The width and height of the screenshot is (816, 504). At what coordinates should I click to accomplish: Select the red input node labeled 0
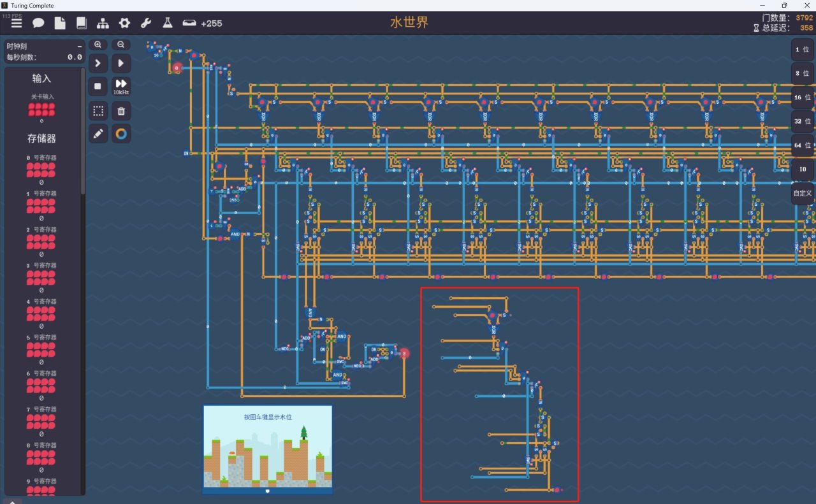coord(177,68)
